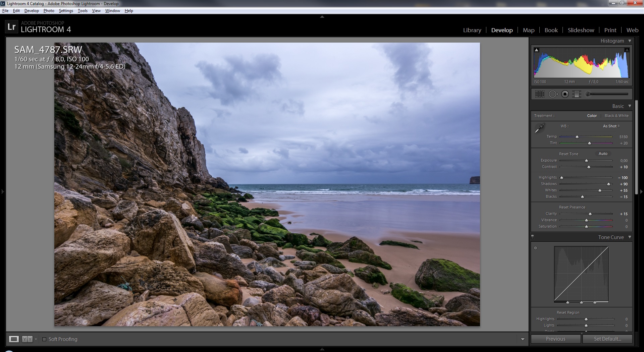This screenshot has width=644, height=352.
Task: Toggle the Tone Curve panel on/off switch
Action: [x=532, y=237]
